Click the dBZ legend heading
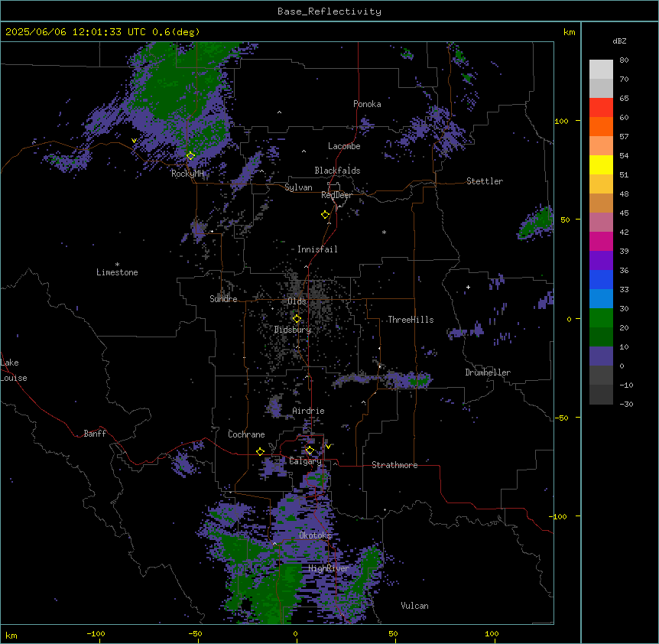This screenshot has width=659, height=644. coord(619,41)
